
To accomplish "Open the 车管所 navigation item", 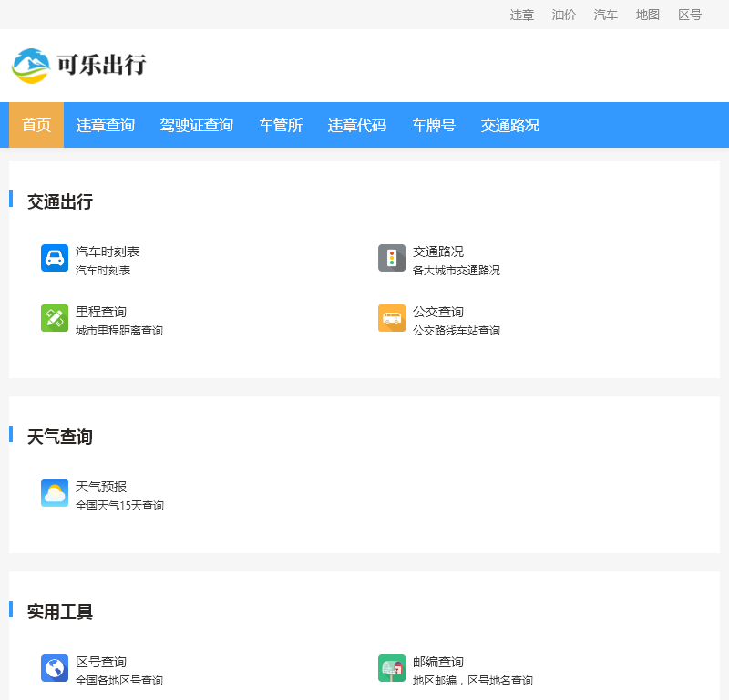I will point(280,125).
